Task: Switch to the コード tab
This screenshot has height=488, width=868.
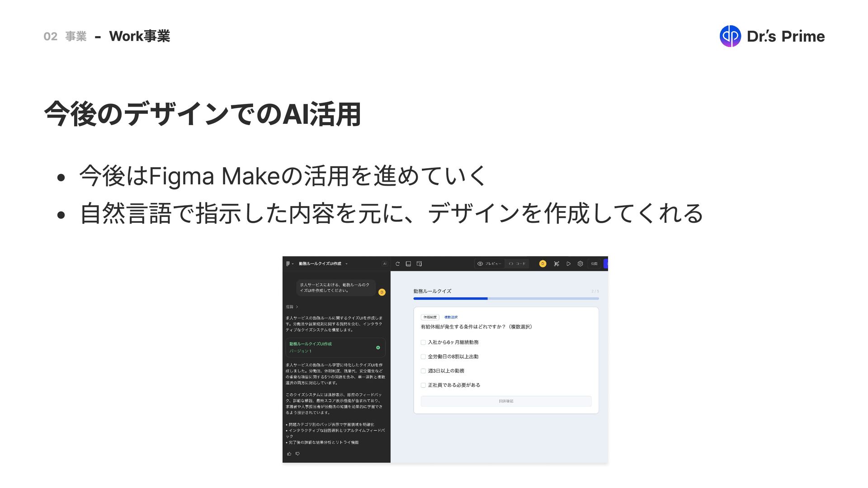Action: point(517,264)
